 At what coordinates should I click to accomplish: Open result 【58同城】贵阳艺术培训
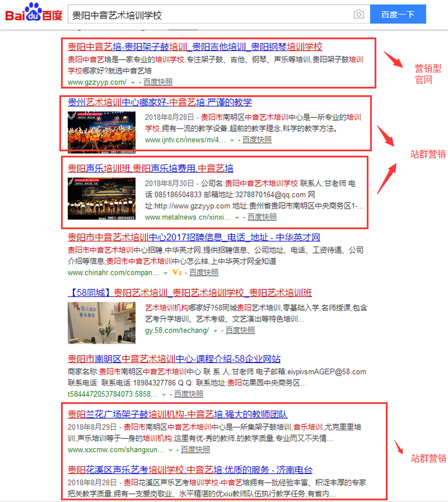pyautogui.click(x=190, y=293)
